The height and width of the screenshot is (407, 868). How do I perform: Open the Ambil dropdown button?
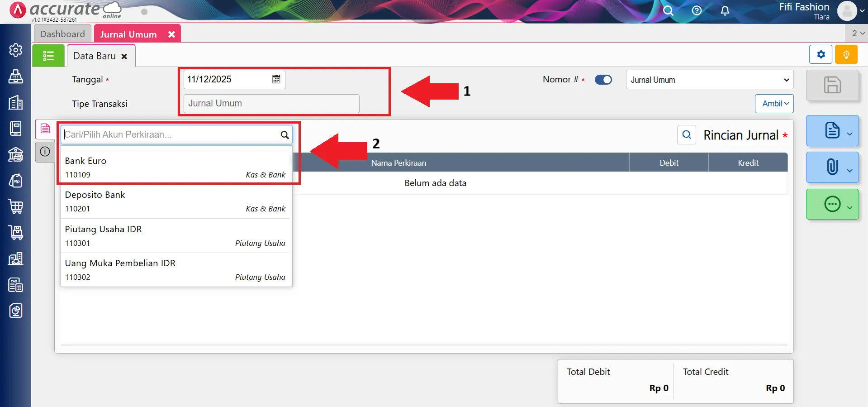coord(774,104)
